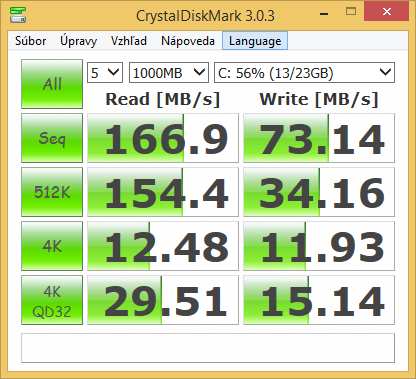This screenshot has height=379, width=416.
Task: Open the Súbor menu
Action: pyautogui.click(x=31, y=41)
